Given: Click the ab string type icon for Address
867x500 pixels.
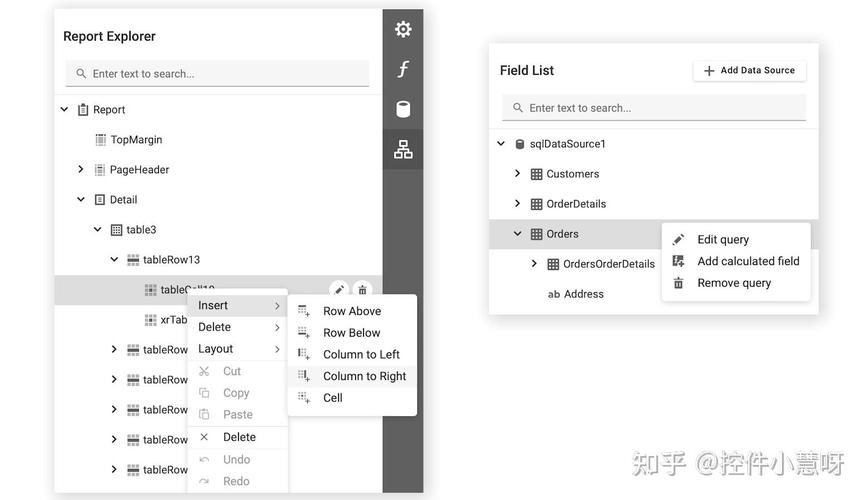Looking at the screenshot, I should (553, 294).
